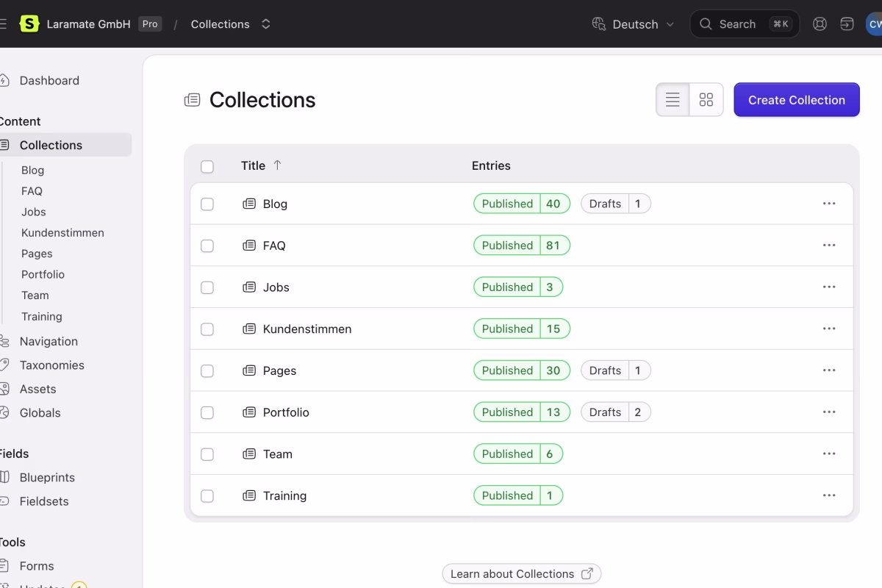Click the user avatar in header
This screenshot has height=588, width=882.
[874, 24]
